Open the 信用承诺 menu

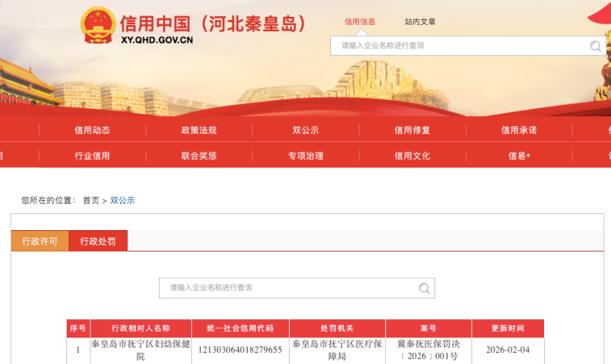coord(518,130)
